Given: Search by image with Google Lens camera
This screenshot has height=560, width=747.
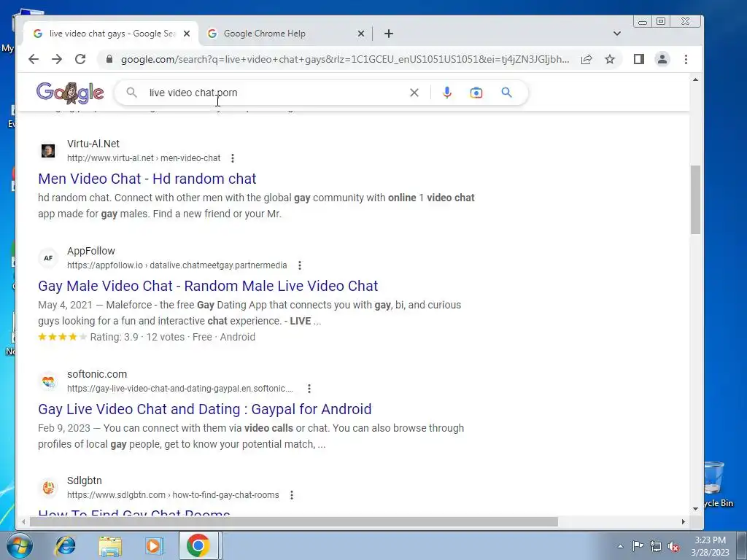Looking at the screenshot, I should (476, 93).
